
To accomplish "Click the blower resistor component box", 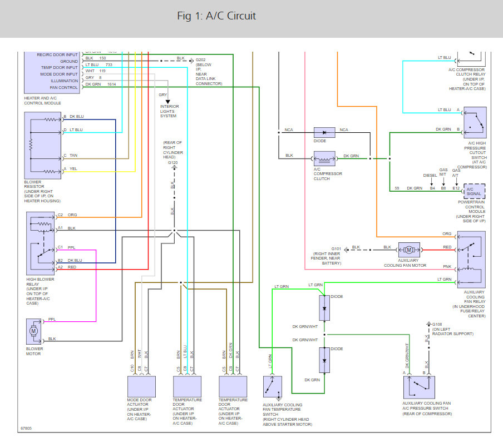I will click(x=43, y=145).
